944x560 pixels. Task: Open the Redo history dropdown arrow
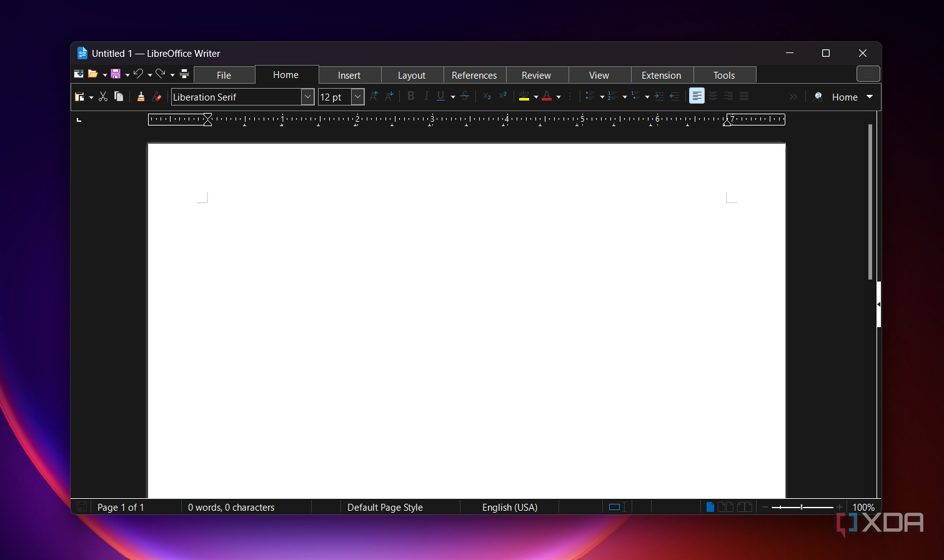[x=172, y=75]
